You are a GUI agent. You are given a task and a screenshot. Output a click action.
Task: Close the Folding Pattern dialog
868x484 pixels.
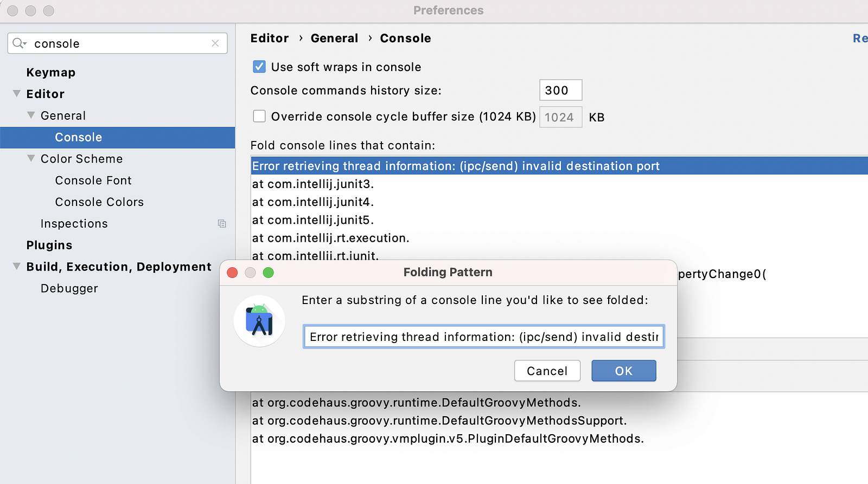tap(232, 273)
